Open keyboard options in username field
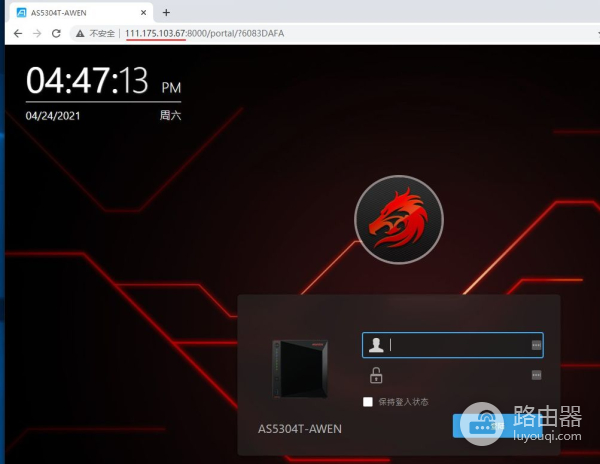The width and height of the screenshot is (600, 464). click(536, 345)
